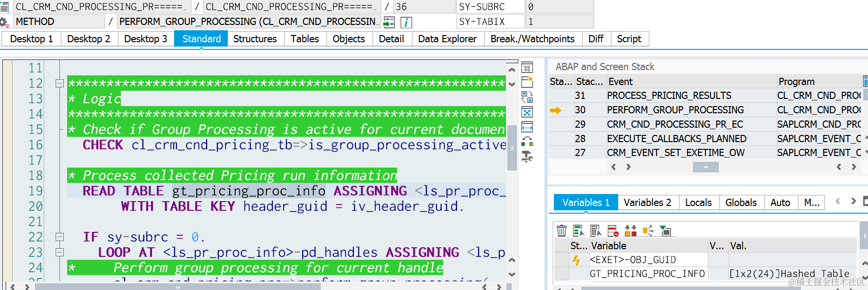868x290 pixels.
Task: Click the orange square with dashed arrows icon
Action: [x=648, y=231]
